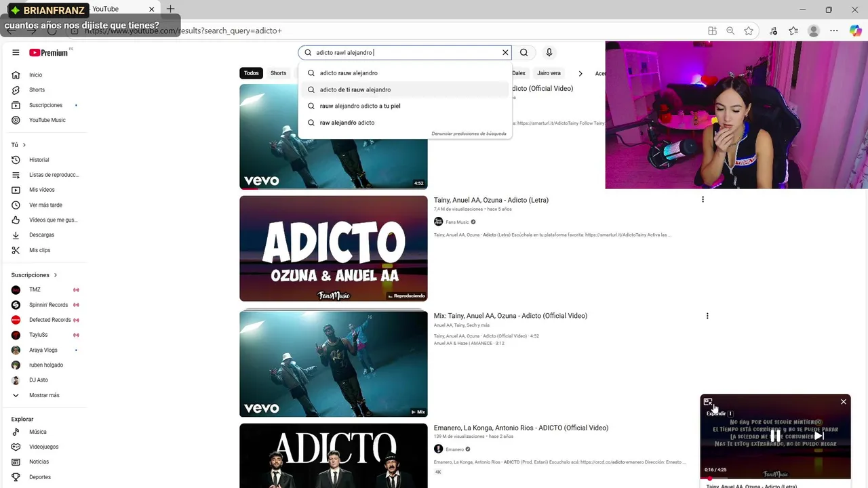
Task: Skip to next video in miniplayer
Action: (x=819, y=436)
